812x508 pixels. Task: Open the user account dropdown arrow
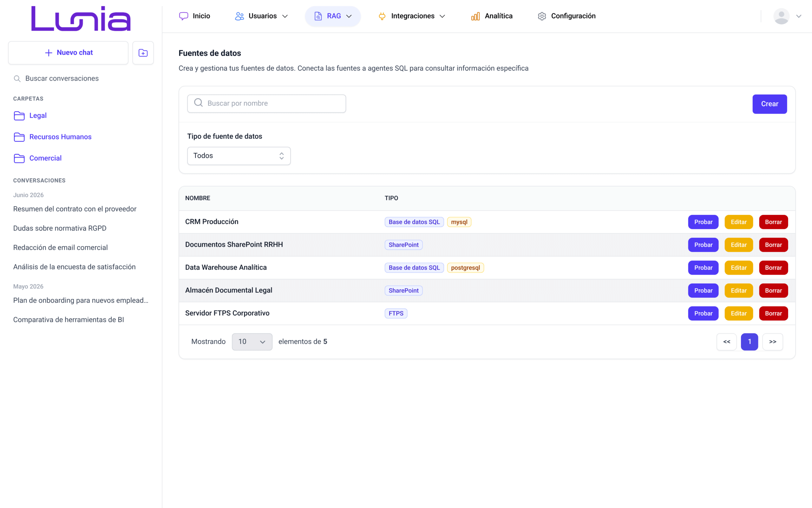(799, 16)
